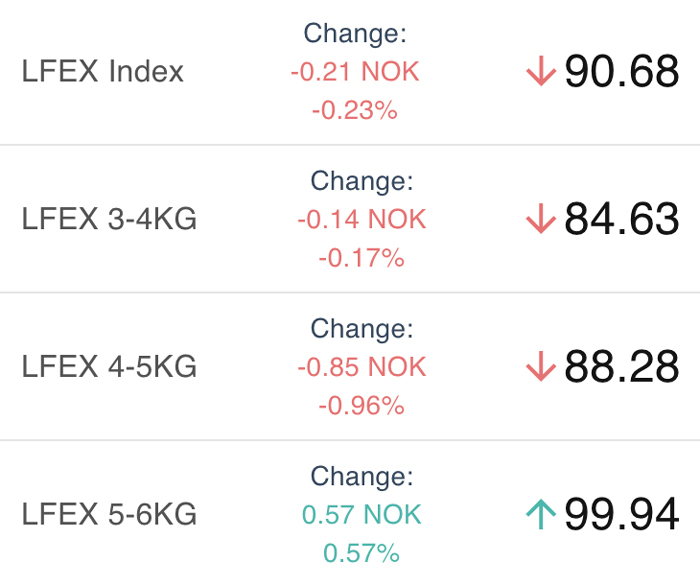
Task: Click the green up arrow beside 99.94
Action: (x=541, y=514)
